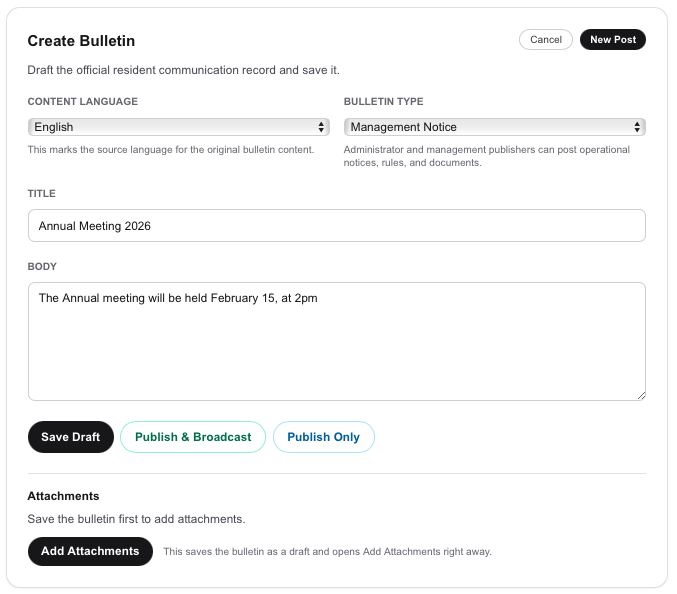Click the TITLE label

41,193
